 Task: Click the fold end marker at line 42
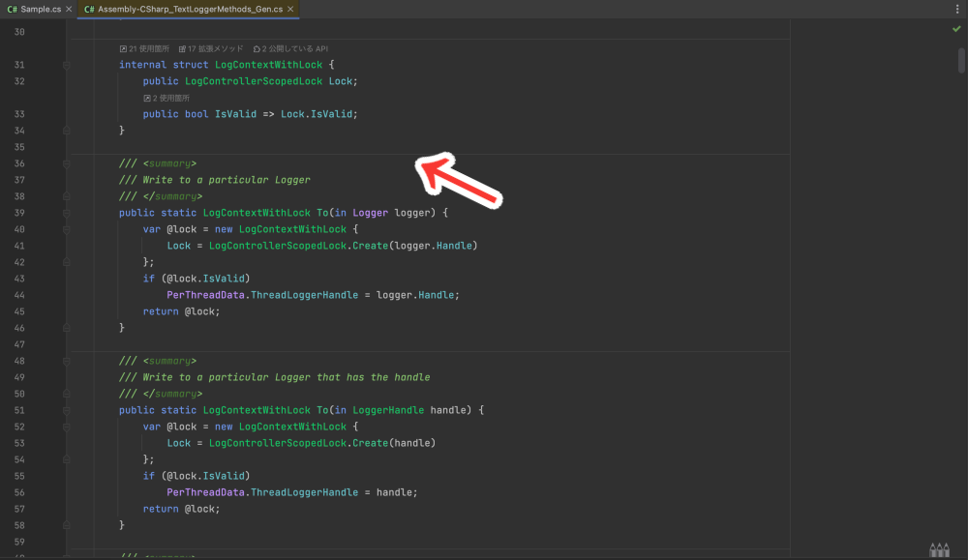click(x=66, y=262)
